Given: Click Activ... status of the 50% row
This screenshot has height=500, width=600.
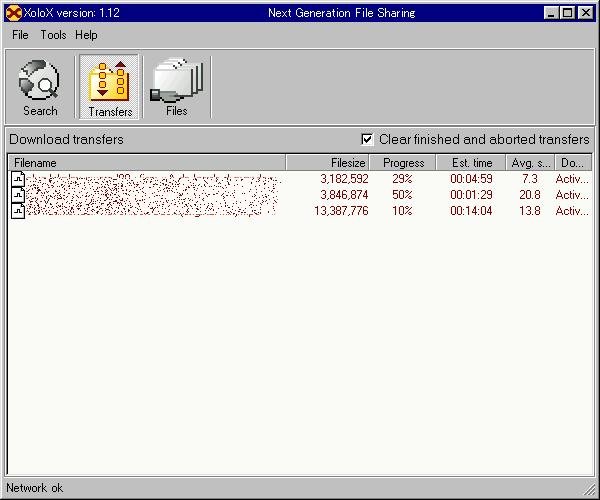Looking at the screenshot, I should click(572, 195).
